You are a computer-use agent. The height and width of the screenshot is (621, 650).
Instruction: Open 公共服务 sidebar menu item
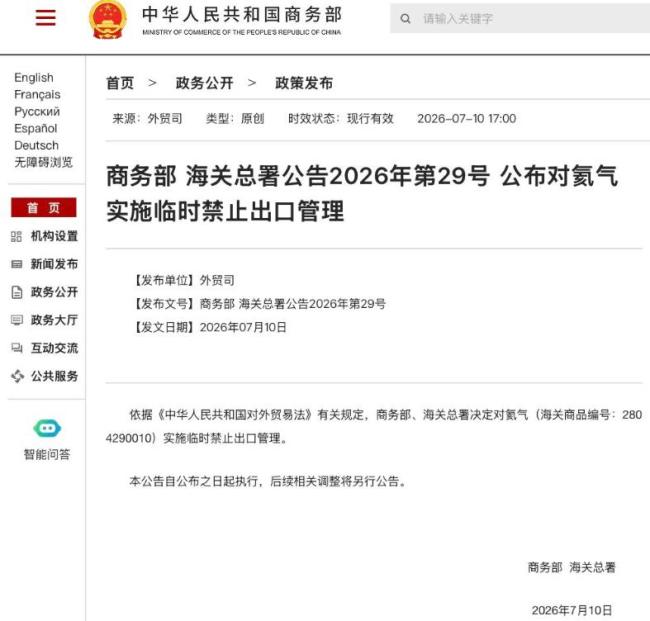[x=54, y=376]
